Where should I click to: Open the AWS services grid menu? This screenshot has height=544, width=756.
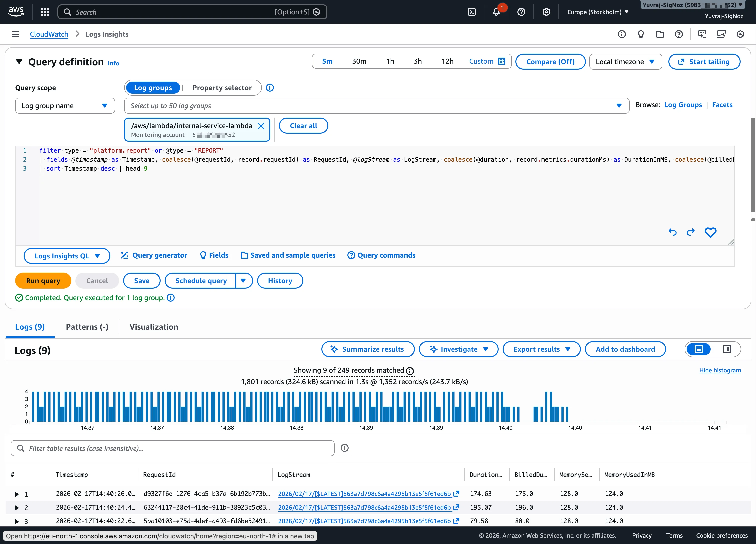coord(45,12)
